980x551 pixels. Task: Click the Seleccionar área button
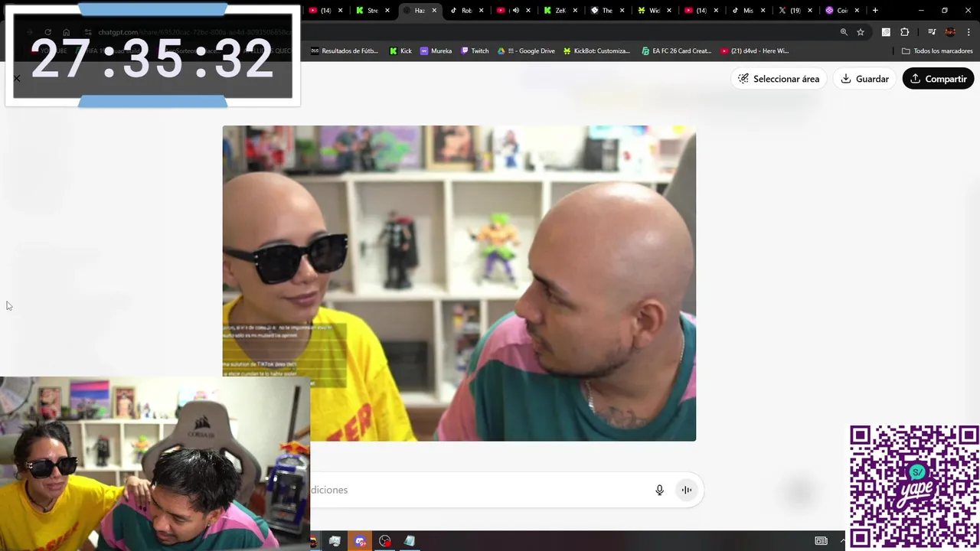[x=779, y=79]
